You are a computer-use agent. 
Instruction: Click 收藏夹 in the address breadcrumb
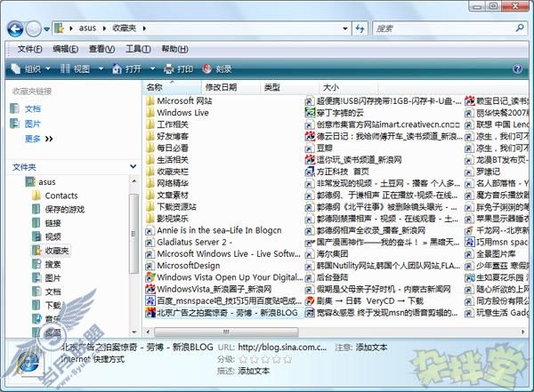click(x=124, y=28)
